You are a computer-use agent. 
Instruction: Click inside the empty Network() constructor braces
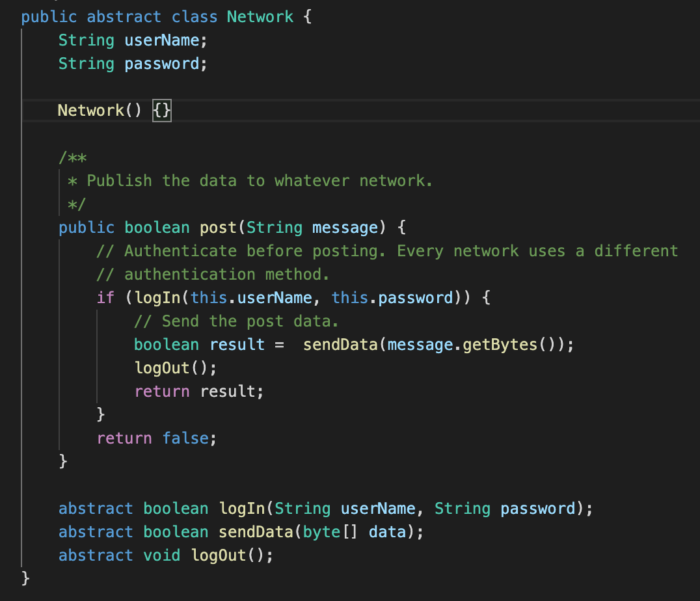tap(161, 110)
